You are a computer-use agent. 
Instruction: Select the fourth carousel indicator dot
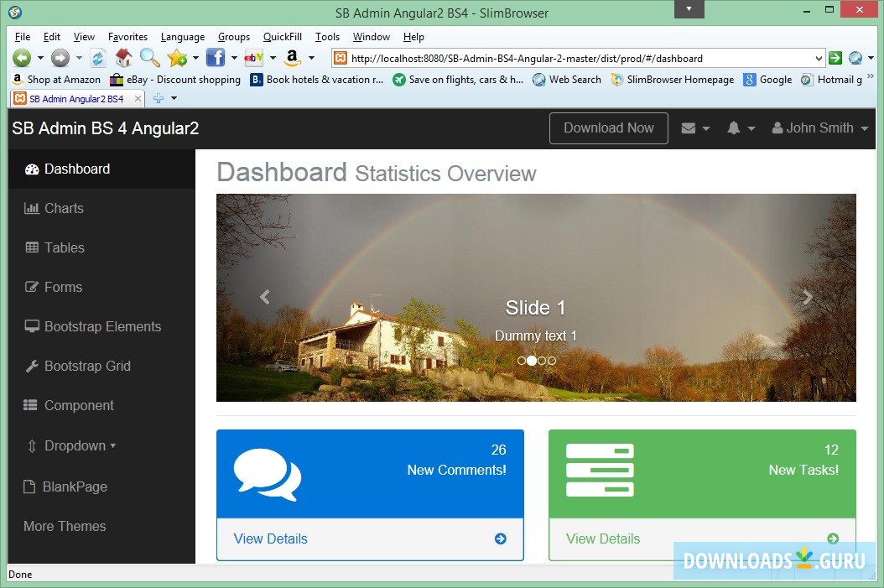tap(552, 361)
